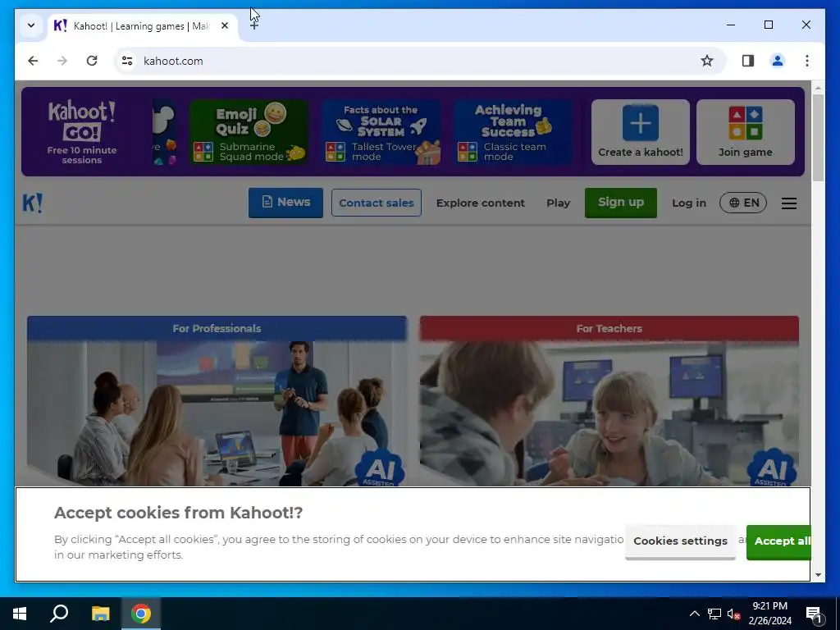Image resolution: width=840 pixels, height=630 pixels.
Task: Show hidden system tray icons
Action: click(x=694, y=614)
